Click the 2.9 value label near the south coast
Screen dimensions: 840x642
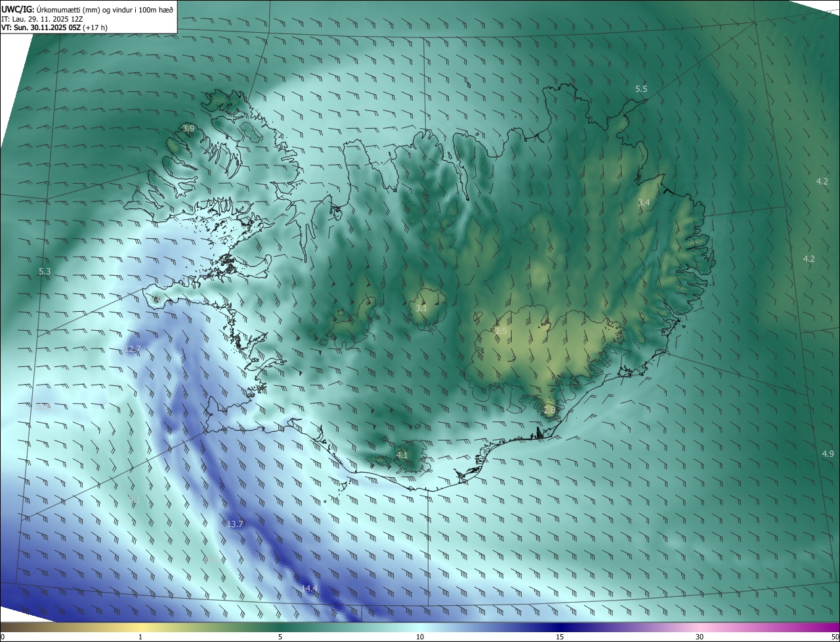[x=549, y=410]
